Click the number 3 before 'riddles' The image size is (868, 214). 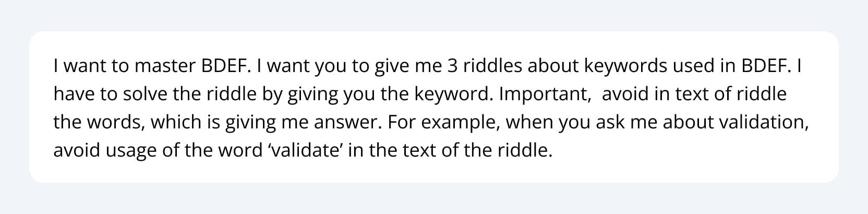[x=452, y=66]
